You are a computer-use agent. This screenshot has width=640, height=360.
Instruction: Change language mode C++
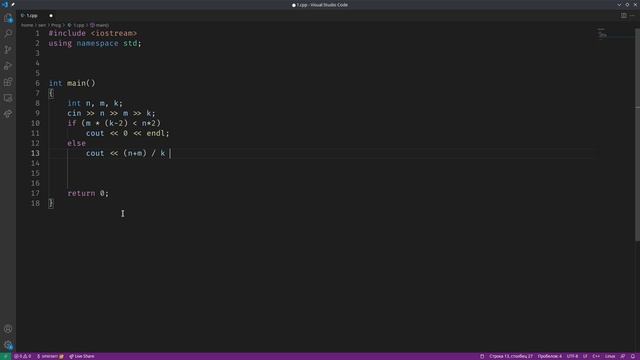[x=596, y=356]
